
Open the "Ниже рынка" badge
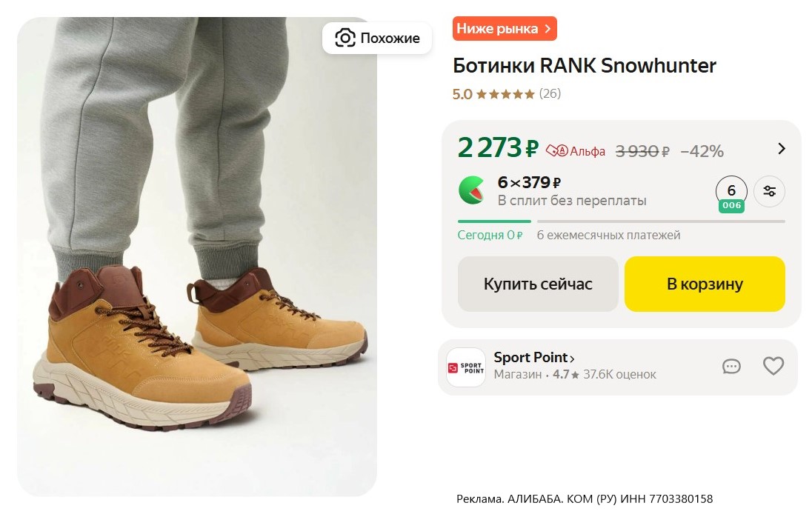[x=504, y=29]
